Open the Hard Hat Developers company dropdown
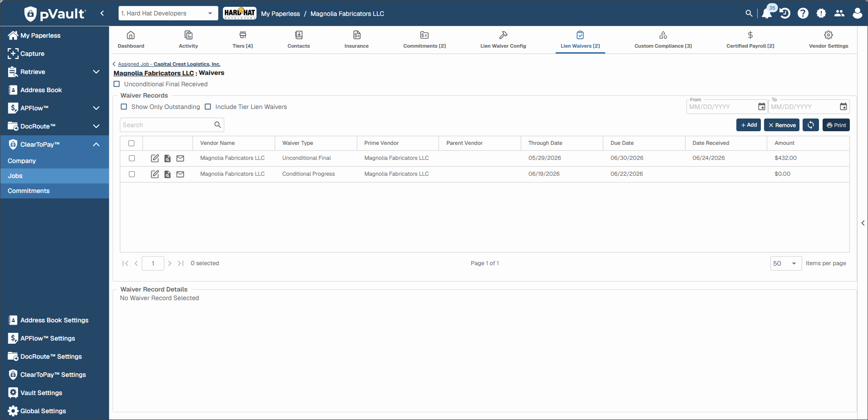The image size is (868, 420). [168, 13]
